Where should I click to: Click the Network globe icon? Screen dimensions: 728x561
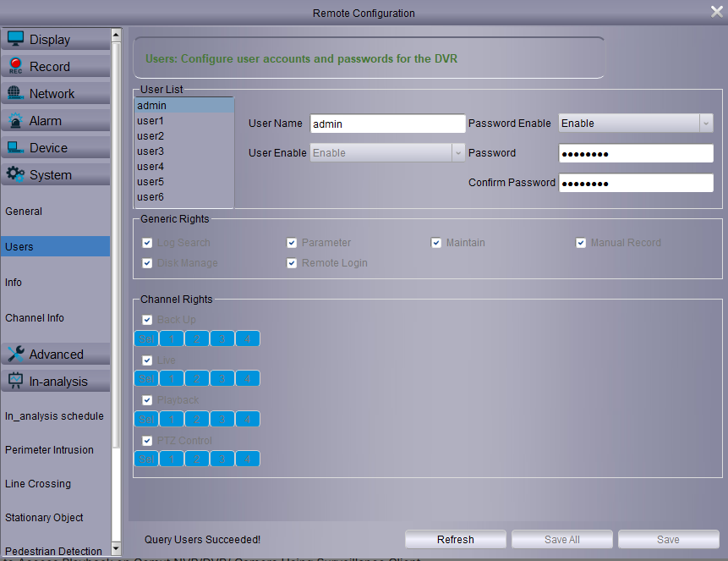pyautogui.click(x=15, y=93)
